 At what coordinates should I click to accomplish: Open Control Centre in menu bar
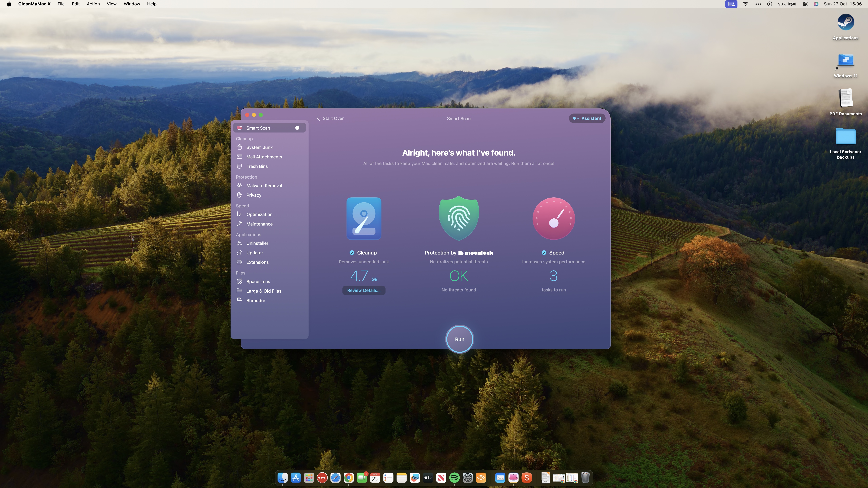[805, 4]
